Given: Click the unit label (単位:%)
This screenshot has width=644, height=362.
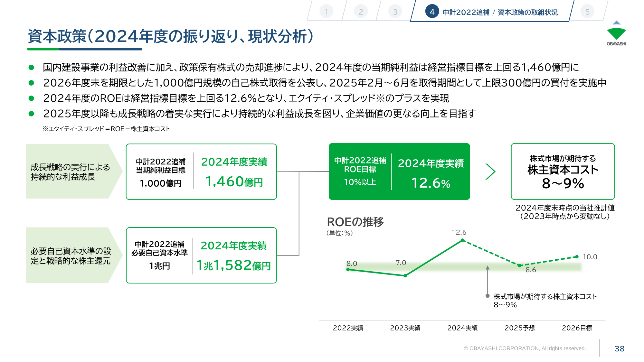Looking at the screenshot, I should 340,233.
